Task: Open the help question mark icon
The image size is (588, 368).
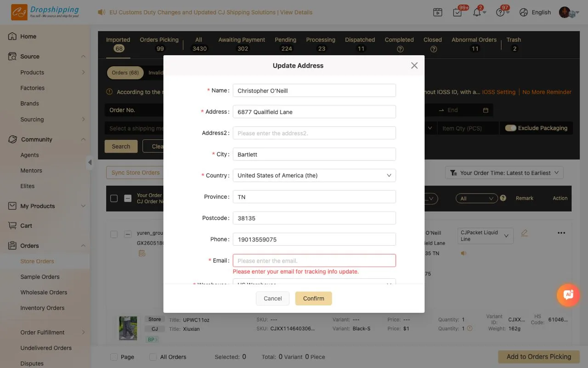Action: pos(500,12)
